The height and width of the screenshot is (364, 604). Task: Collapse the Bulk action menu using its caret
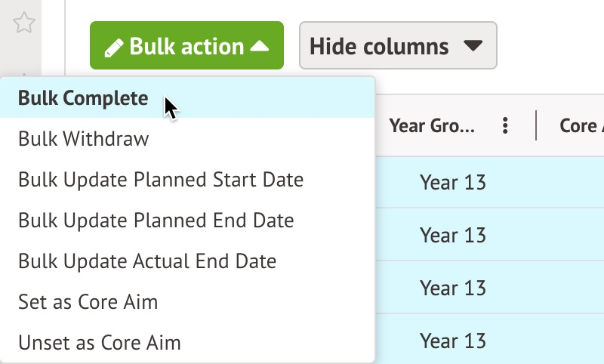coord(259,47)
